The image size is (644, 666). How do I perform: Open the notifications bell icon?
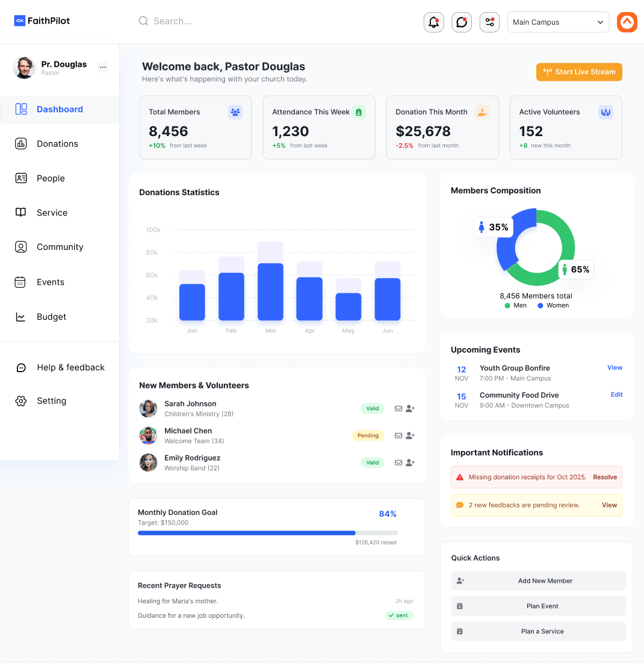point(433,22)
